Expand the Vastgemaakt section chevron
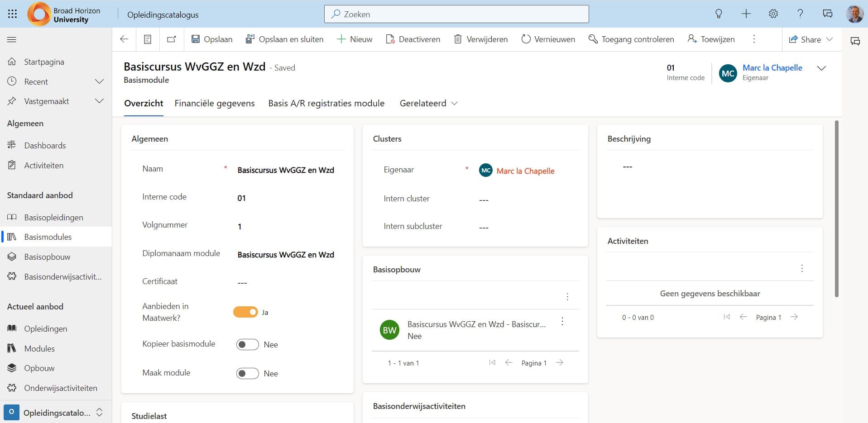 click(100, 101)
